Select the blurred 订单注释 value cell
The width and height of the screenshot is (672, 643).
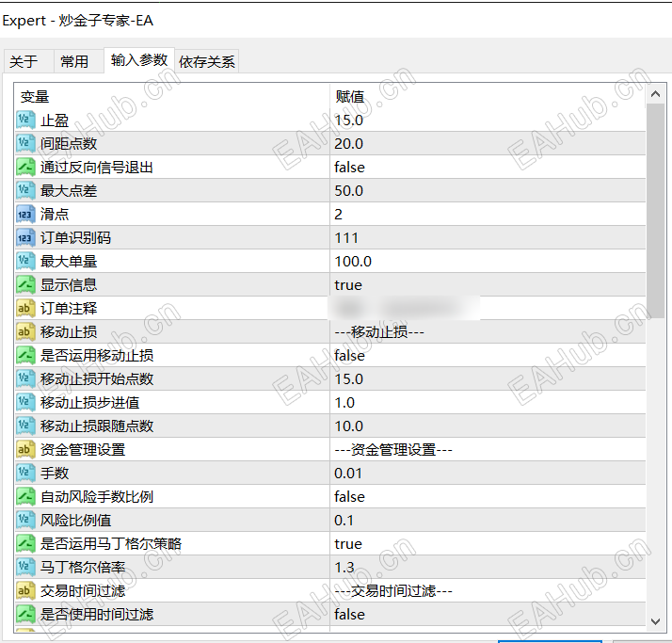click(x=488, y=309)
